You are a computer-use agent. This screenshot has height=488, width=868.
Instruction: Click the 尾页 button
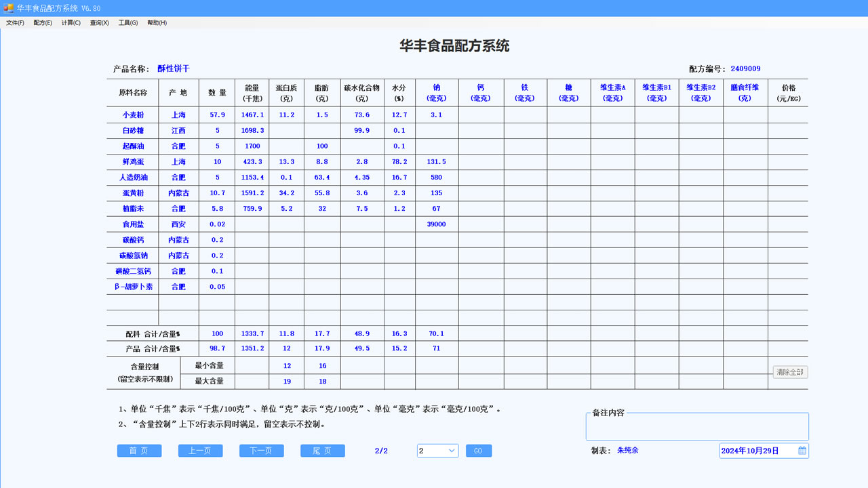point(322,450)
